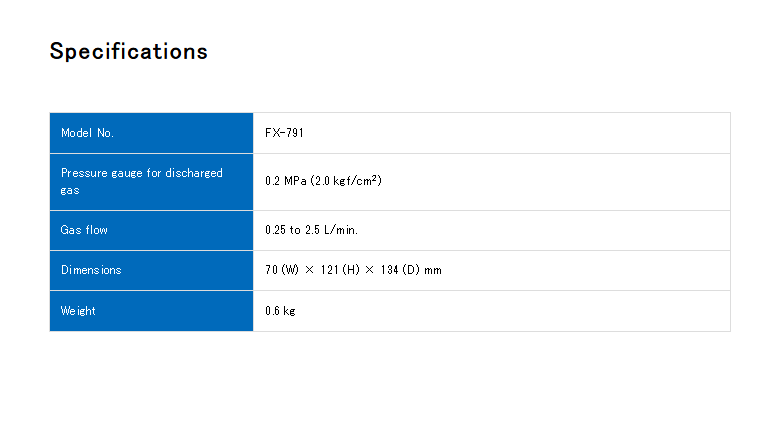Click the 121 (H) dimension text
This screenshot has width=758, height=433.
tap(340, 270)
